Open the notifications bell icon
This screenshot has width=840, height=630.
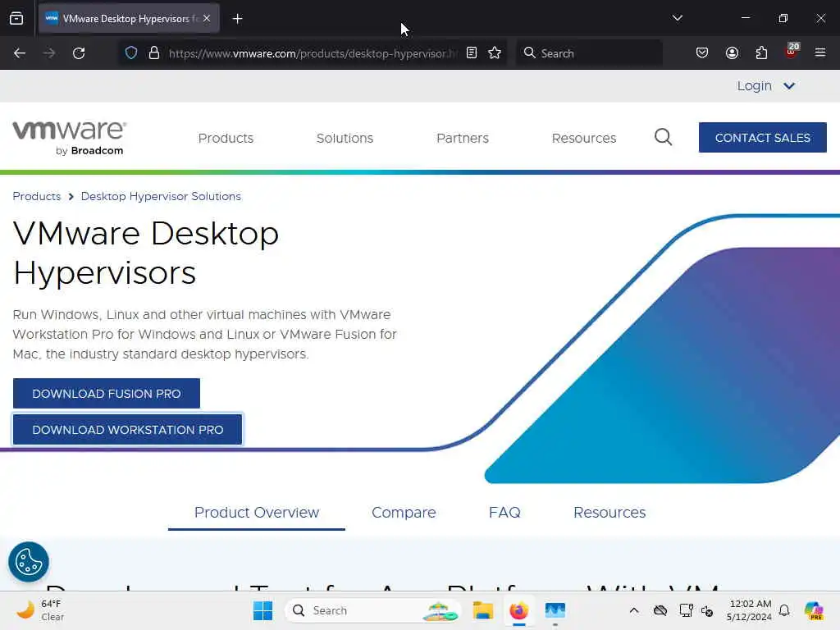coord(784,610)
